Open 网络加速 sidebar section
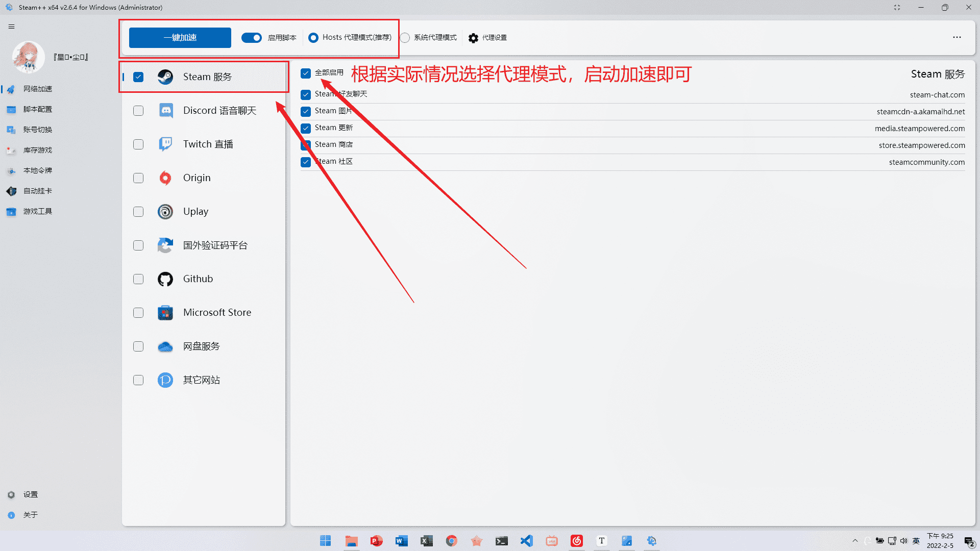The height and width of the screenshot is (551, 980). coord(38,89)
